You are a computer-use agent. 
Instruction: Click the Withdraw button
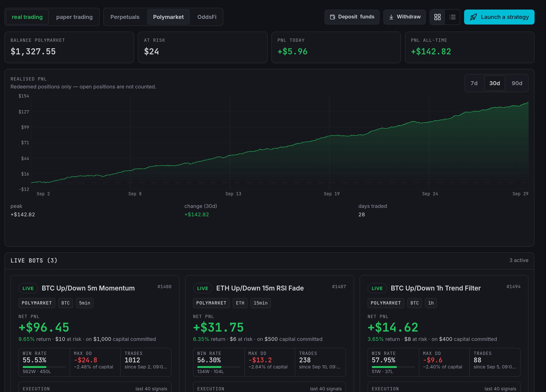404,17
